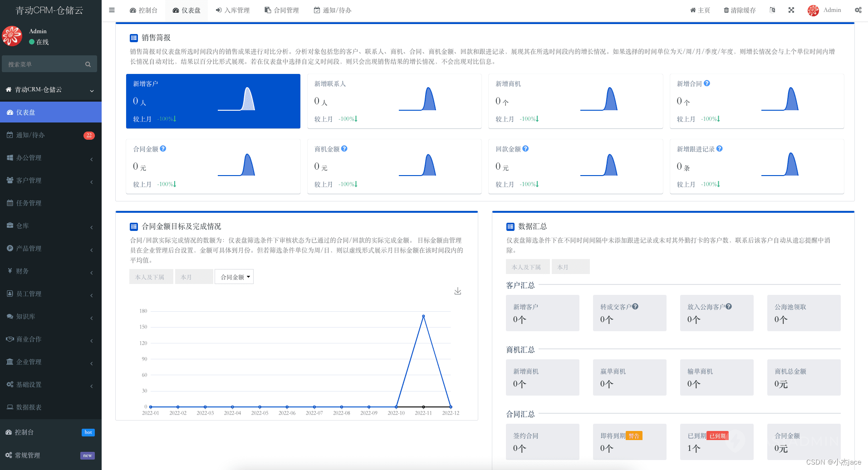This screenshot has width=868, height=470.
Task: Expand the 客户管理 sidebar menu
Action: 51,180
